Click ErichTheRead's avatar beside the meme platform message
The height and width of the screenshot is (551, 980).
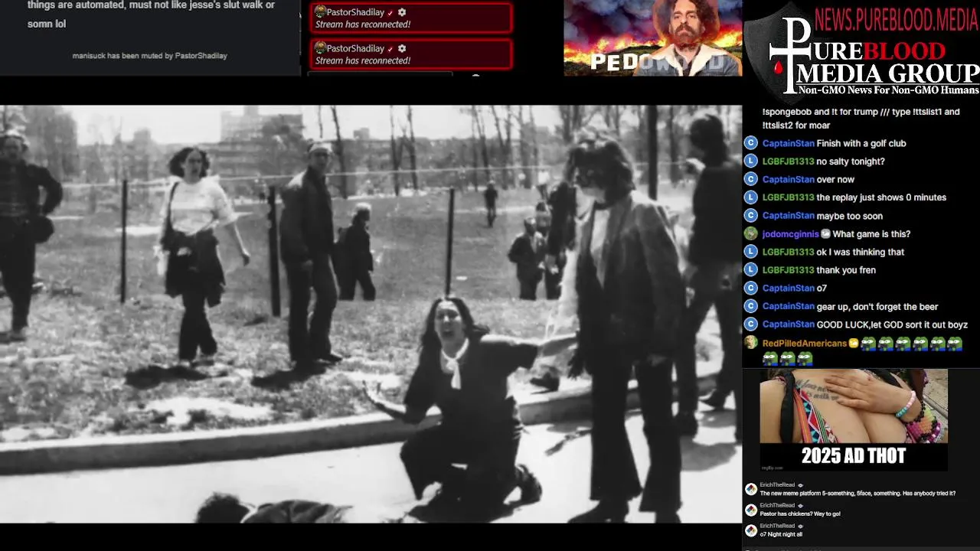click(751, 489)
